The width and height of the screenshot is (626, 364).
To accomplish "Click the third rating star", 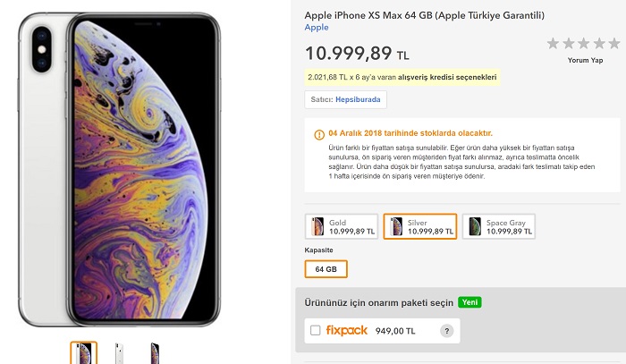I will point(583,43).
